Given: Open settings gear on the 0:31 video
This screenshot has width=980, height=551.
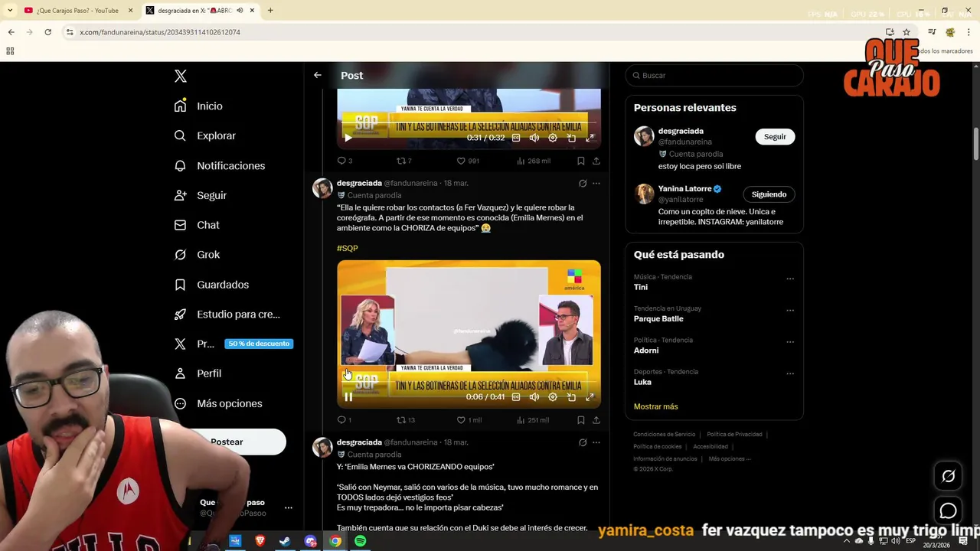Looking at the screenshot, I should 553,138.
